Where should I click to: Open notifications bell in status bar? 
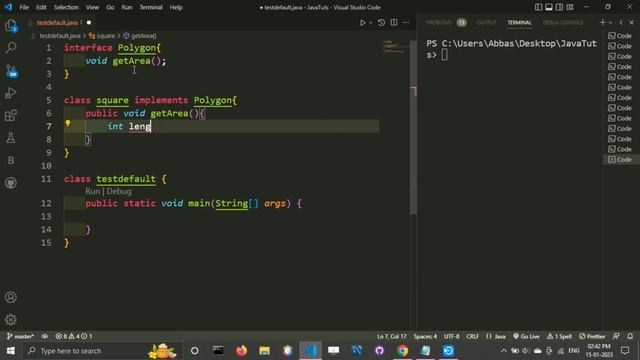[630, 336]
